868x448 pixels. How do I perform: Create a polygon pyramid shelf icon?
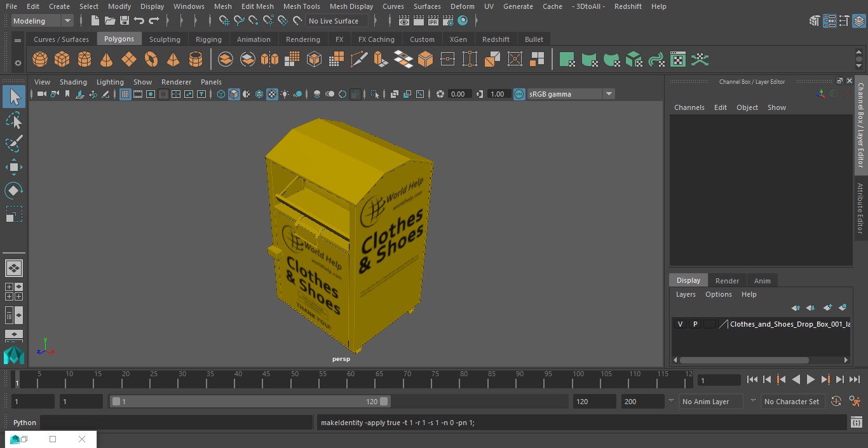point(173,60)
